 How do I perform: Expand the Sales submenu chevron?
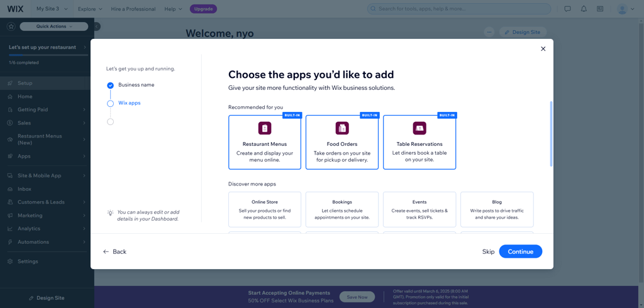(x=84, y=123)
